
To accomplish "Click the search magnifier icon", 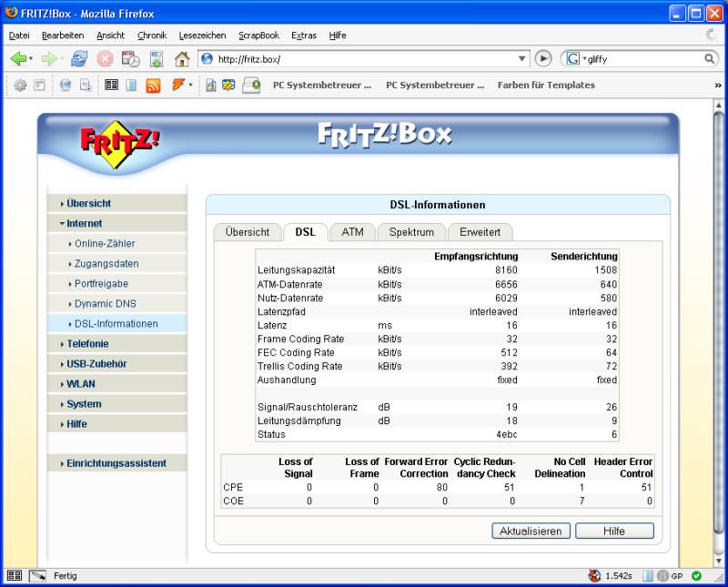I will (x=710, y=58).
